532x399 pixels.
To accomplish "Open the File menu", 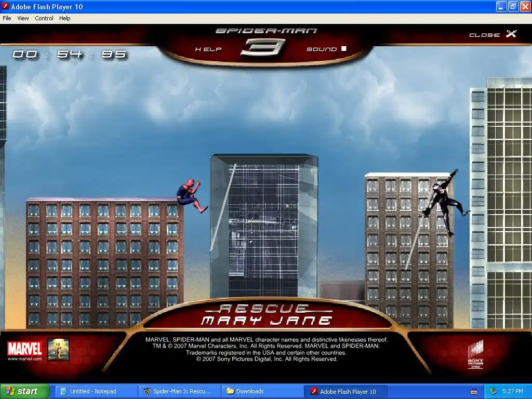I will coord(7,18).
